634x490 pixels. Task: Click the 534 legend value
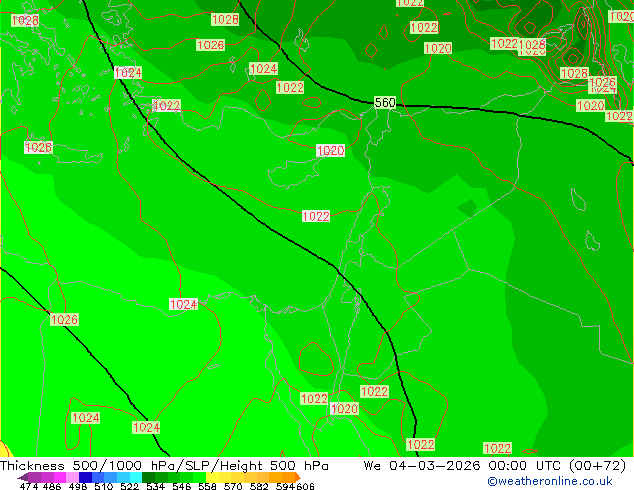click(x=155, y=486)
